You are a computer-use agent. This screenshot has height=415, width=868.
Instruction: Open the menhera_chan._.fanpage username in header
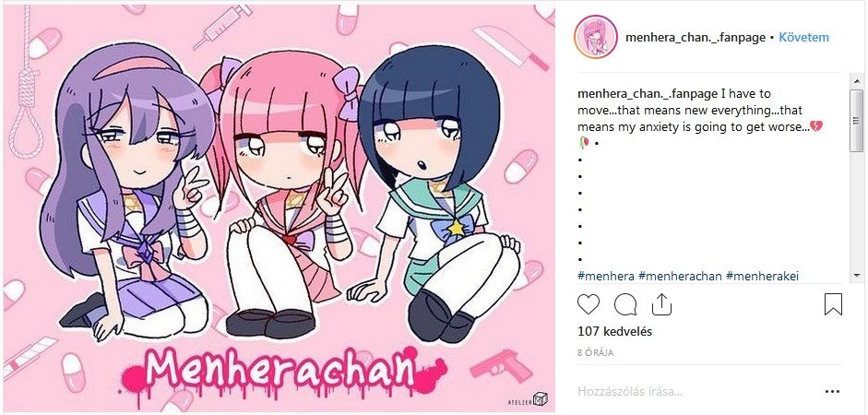[696, 38]
